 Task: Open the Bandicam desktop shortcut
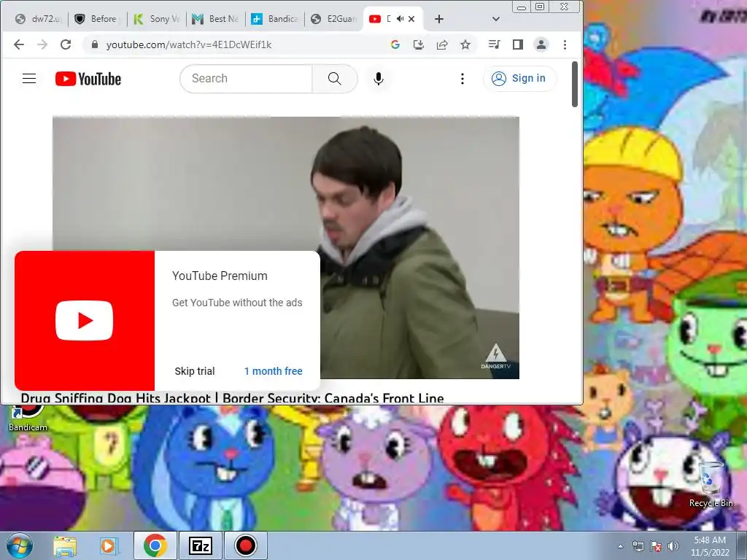click(28, 418)
